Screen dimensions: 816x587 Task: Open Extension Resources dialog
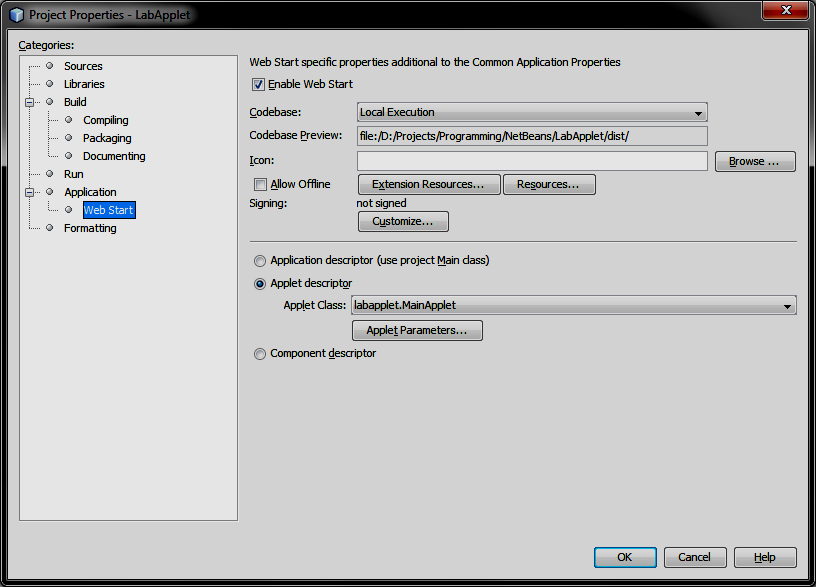pyautogui.click(x=429, y=184)
